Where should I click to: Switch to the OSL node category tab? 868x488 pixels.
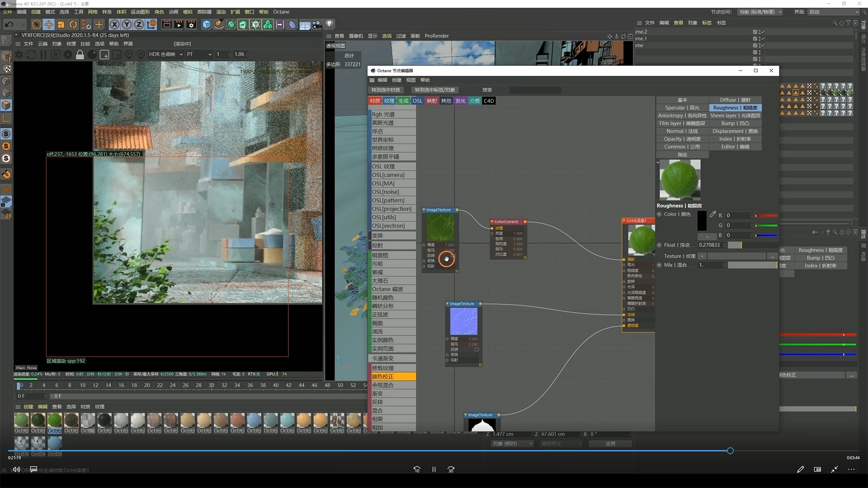[x=417, y=101]
